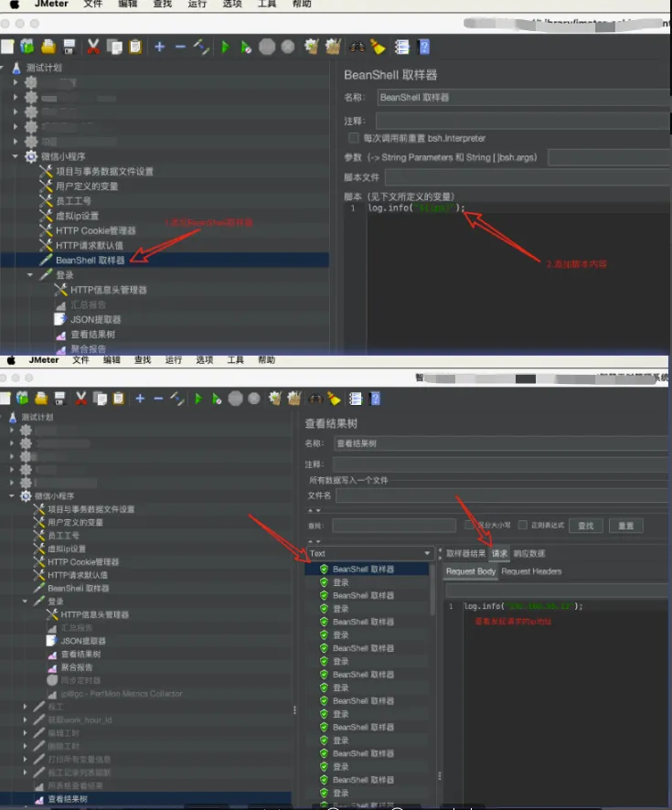Open the Text renderer dropdown
This screenshot has height=810, width=672.
tap(369, 553)
